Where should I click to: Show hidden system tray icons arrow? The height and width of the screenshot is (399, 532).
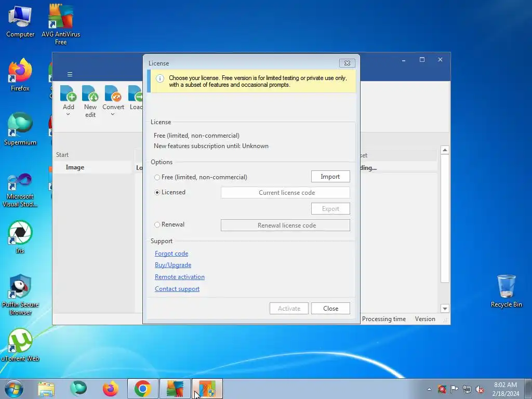pyautogui.click(x=429, y=389)
